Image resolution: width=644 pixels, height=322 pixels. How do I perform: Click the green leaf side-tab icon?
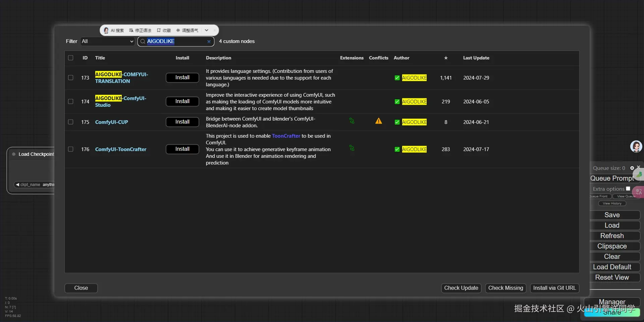[639, 174]
